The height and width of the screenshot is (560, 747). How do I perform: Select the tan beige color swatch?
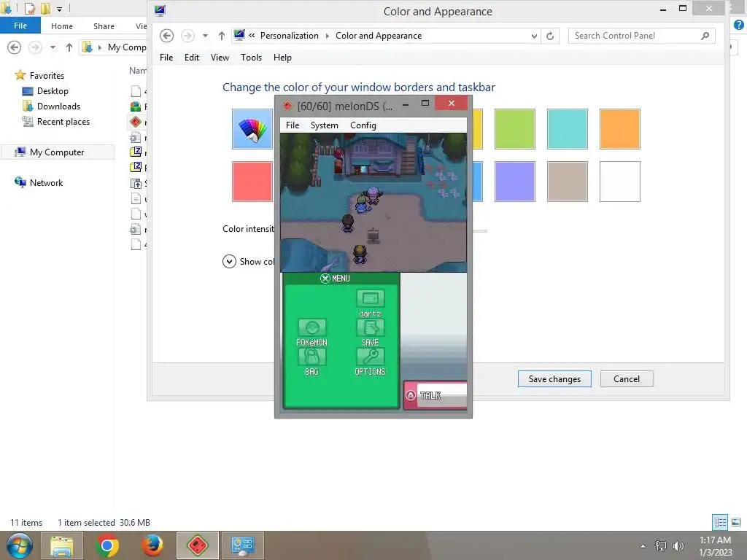click(567, 182)
